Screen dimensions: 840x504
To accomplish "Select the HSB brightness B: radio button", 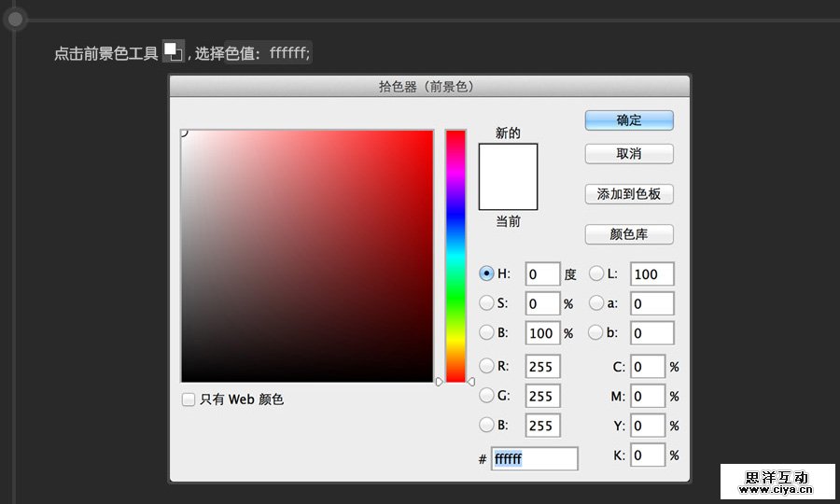I will pyautogui.click(x=486, y=332).
